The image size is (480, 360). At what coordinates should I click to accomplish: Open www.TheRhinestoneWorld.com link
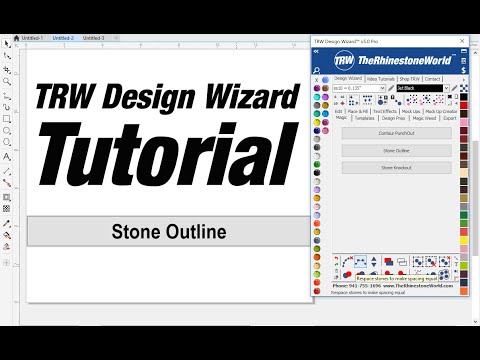418,286
